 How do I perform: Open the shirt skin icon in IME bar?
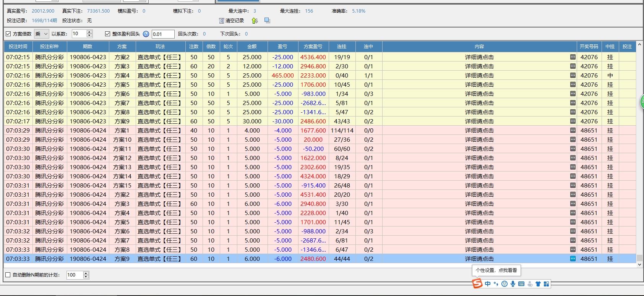tap(538, 284)
